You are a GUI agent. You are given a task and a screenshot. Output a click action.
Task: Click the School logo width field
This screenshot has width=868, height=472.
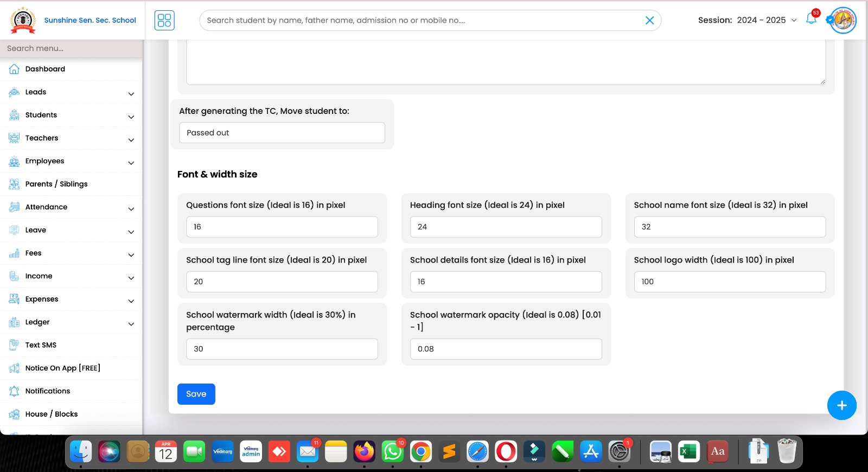(x=730, y=282)
